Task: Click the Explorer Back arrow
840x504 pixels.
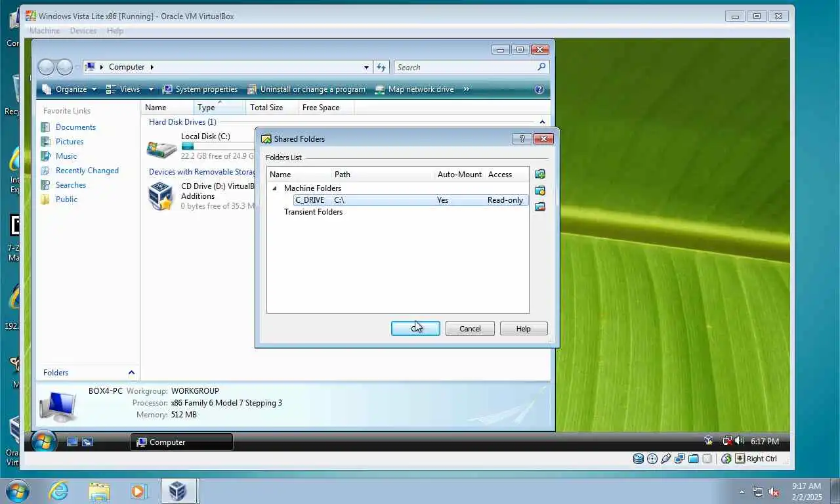Action: click(x=46, y=67)
